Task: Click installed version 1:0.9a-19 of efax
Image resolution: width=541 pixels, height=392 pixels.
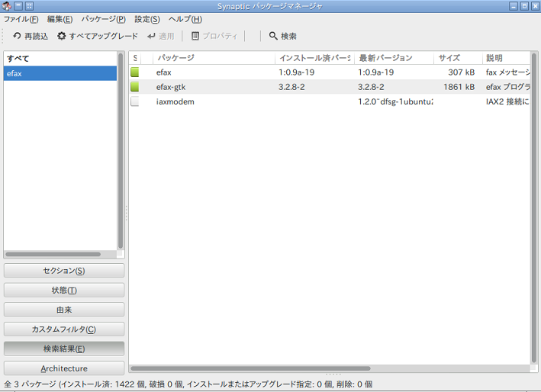Action: (x=296, y=72)
